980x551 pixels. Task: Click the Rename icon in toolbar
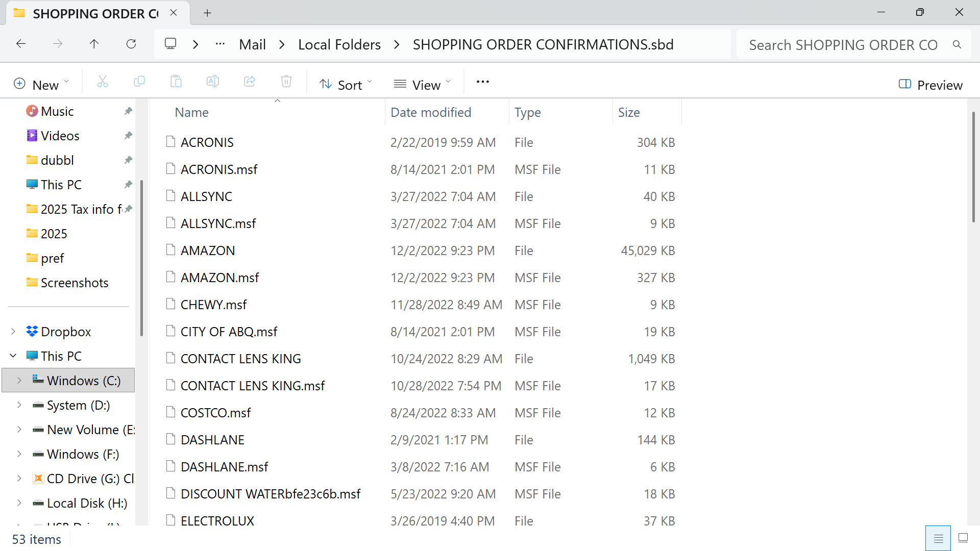point(213,82)
